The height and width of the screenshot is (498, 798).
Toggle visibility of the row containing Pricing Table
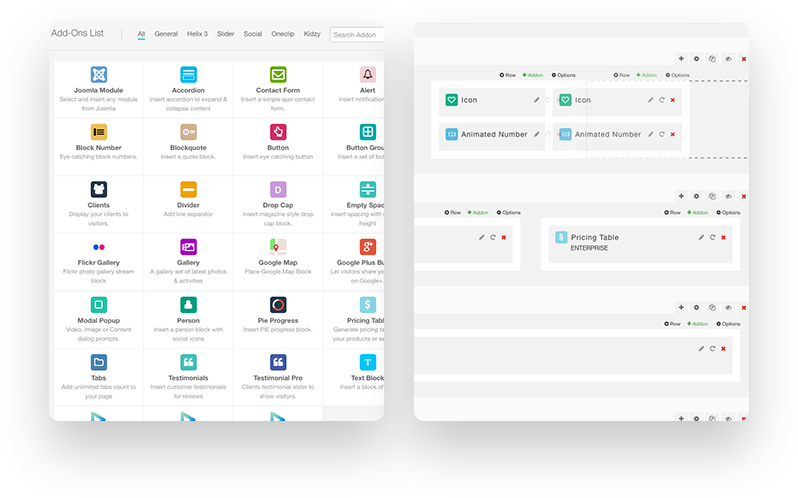(728, 196)
